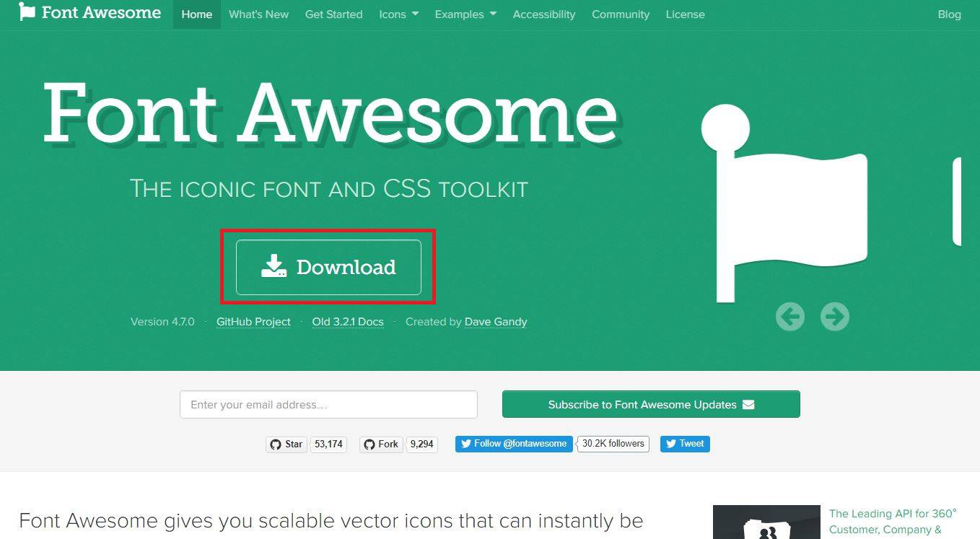Click the Download button
980x539 pixels.
(328, 267)
